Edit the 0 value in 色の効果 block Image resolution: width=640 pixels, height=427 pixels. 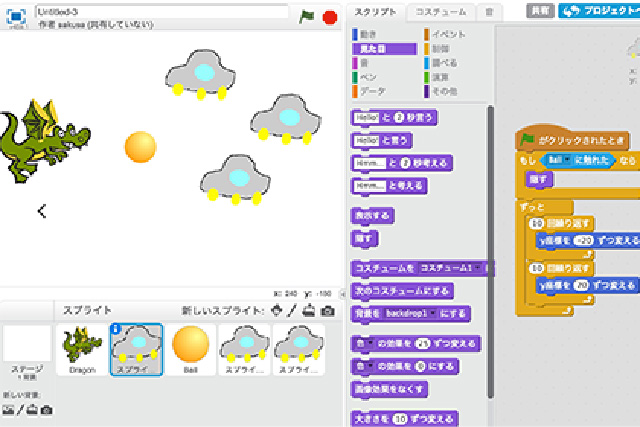coord(420,367)
